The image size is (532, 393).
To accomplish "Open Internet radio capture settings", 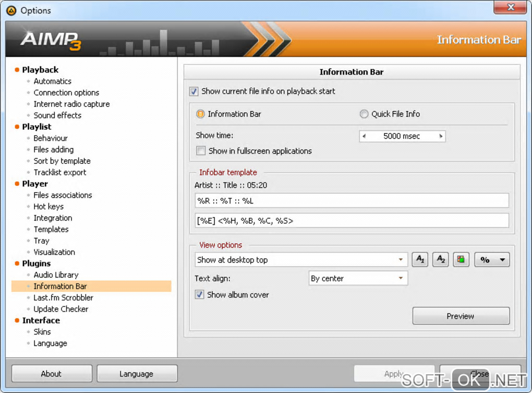I will [x=71, y=104].
